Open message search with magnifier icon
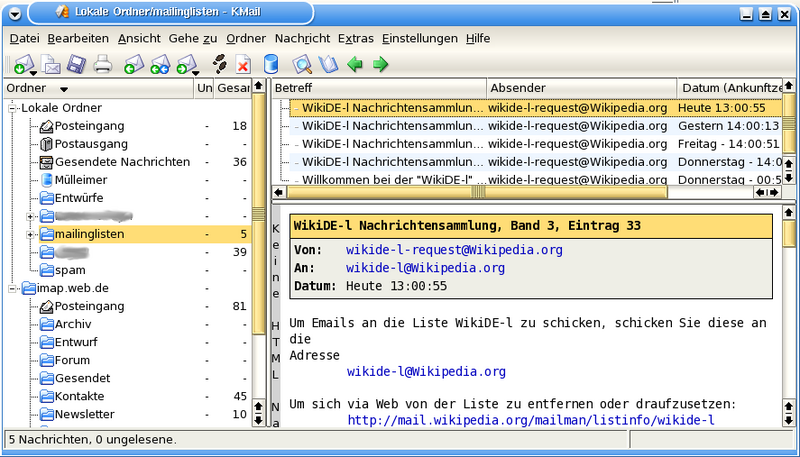The width and height of the screenshot is (800, 457). pos(301,65)
